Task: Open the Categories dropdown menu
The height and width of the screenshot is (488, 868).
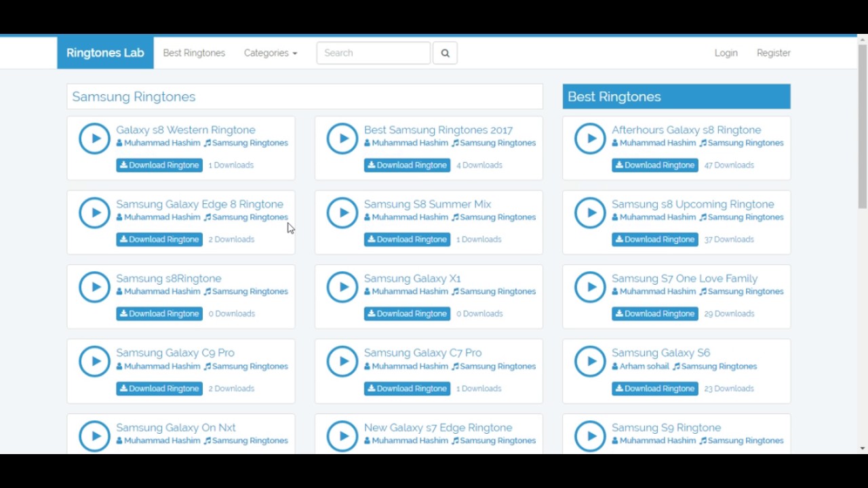Action: [271, 53]
